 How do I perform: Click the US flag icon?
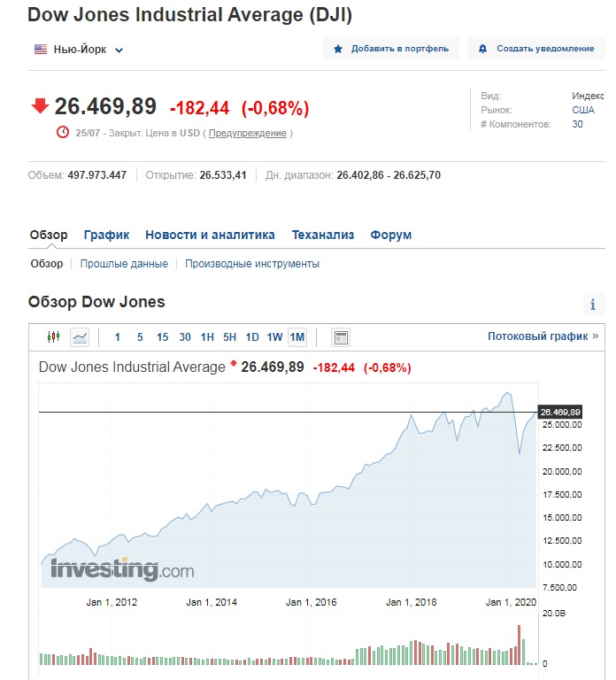point(41,49)
